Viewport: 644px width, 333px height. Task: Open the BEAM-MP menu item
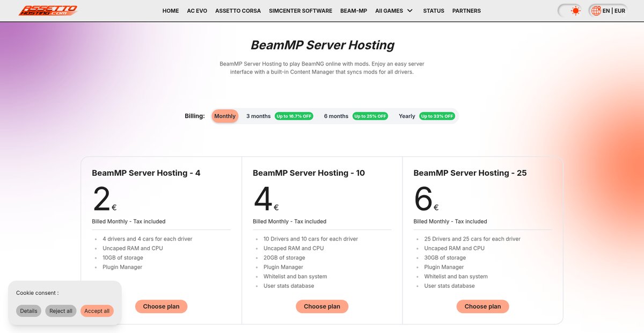[x=354, y=11]
